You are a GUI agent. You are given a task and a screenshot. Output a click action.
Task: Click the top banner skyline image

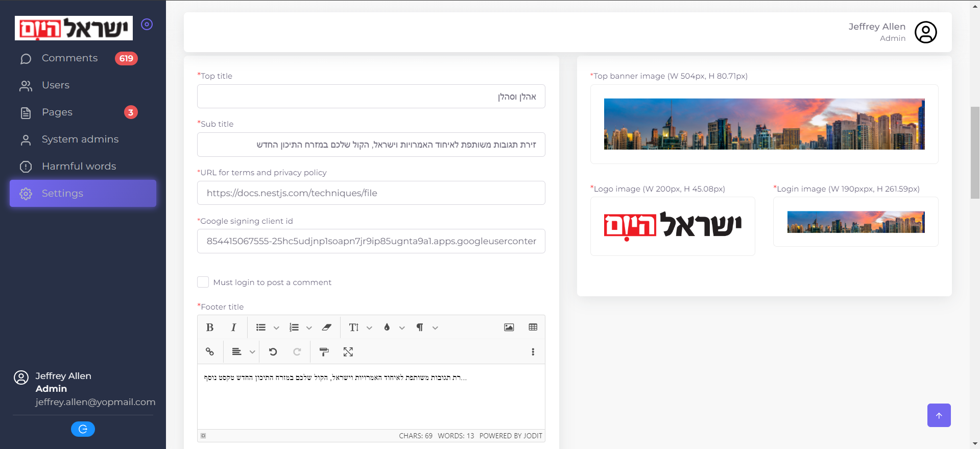pos(764,124)
